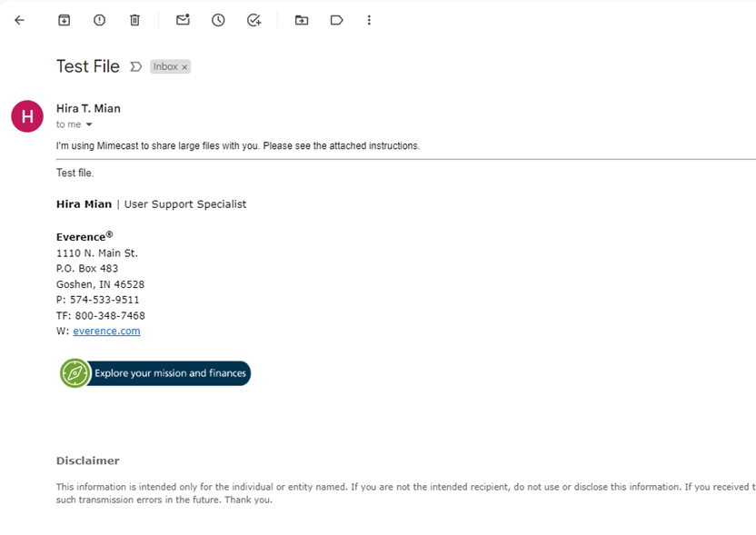This screenshot has width=756, height=535.
Task: Delete the Test File message
Action: click(134, 19)
